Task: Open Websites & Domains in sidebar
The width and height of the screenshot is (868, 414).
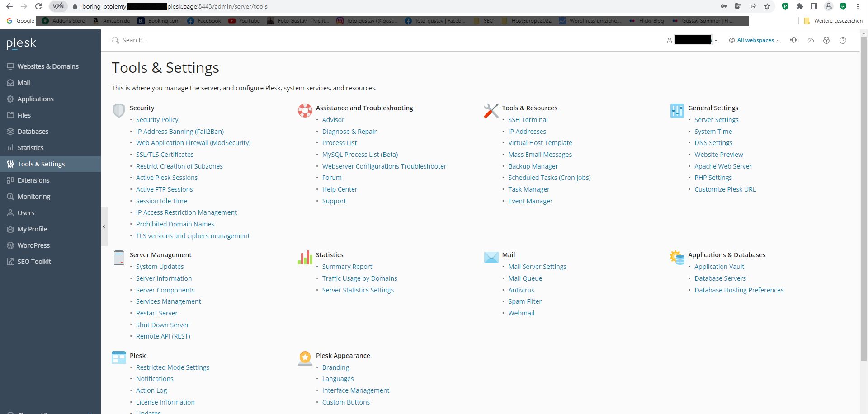Action: pos(48,66)
